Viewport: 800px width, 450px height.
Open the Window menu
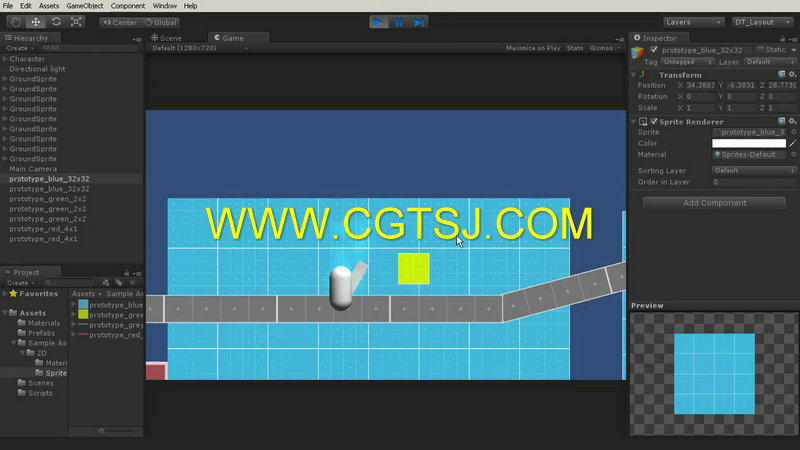coord(165,6)
